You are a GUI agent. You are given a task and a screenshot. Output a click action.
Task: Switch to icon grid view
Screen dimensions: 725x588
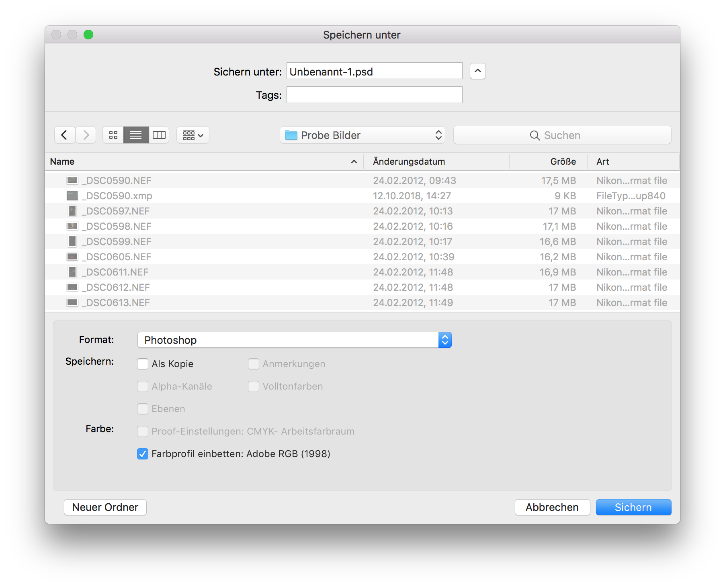[113, 135]
